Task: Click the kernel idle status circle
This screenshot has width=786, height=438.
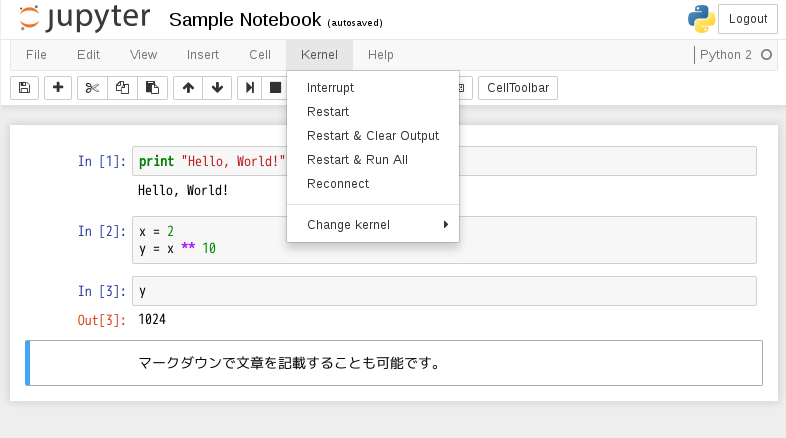Action: [767, 55]
